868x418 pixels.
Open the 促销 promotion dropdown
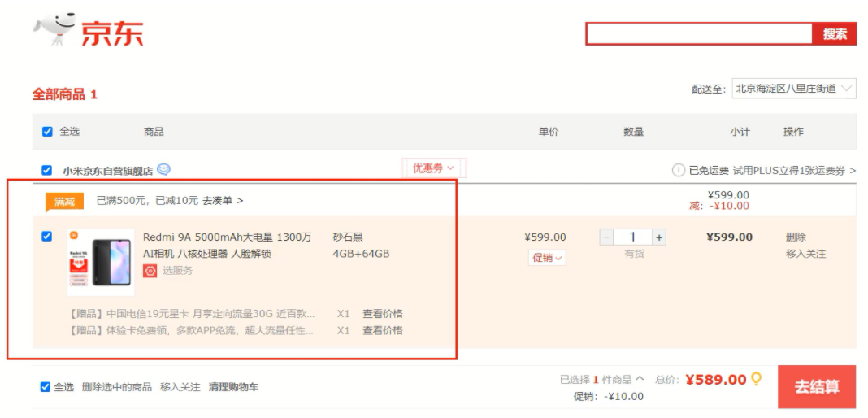click(x=547, y=258)
